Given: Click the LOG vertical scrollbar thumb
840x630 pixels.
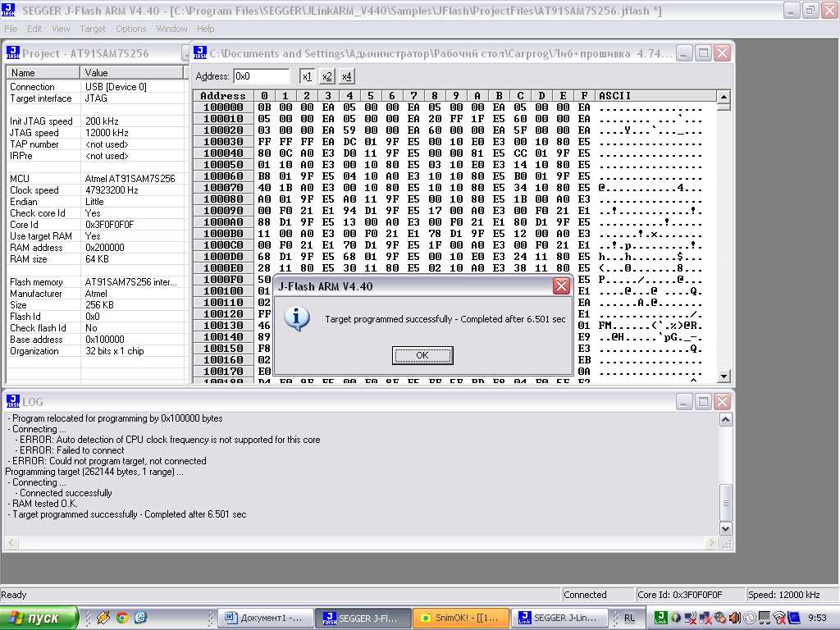Looking at the screenshot, I should click(x=725, y=503).
